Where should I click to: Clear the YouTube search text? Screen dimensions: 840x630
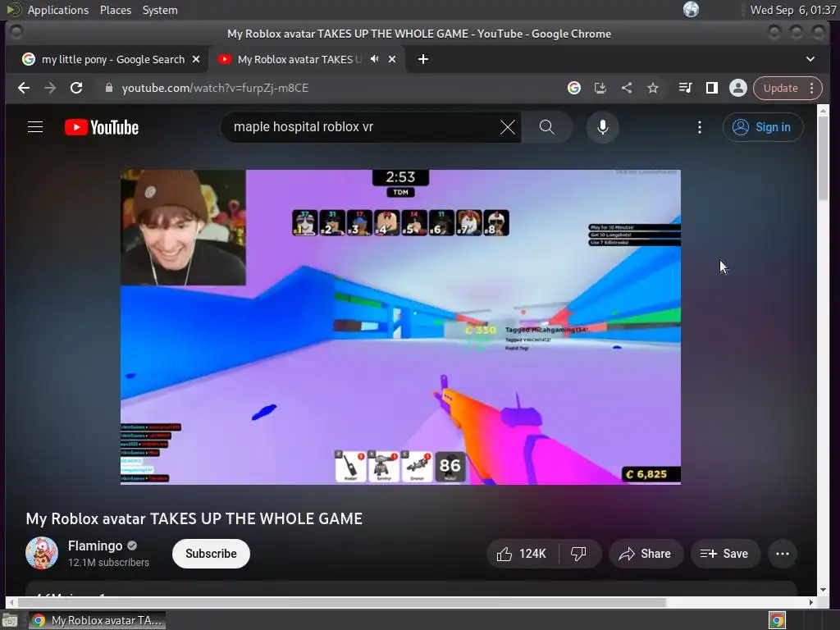507,127
